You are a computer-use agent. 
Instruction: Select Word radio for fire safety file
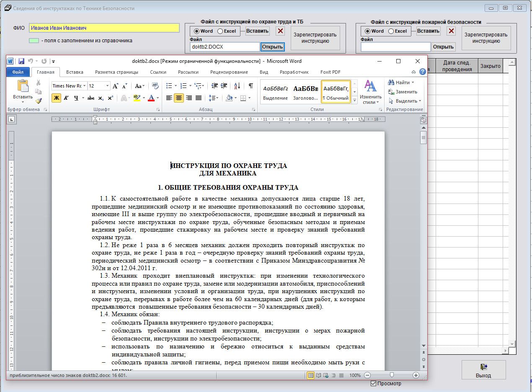(367, 31)
